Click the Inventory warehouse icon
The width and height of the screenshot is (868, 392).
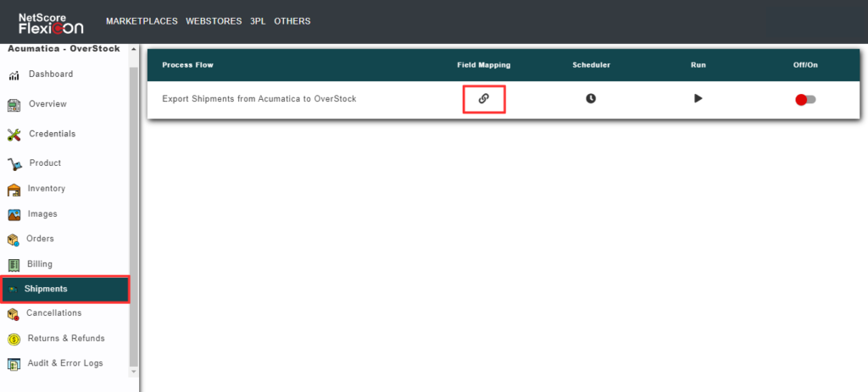click(14, 190)
